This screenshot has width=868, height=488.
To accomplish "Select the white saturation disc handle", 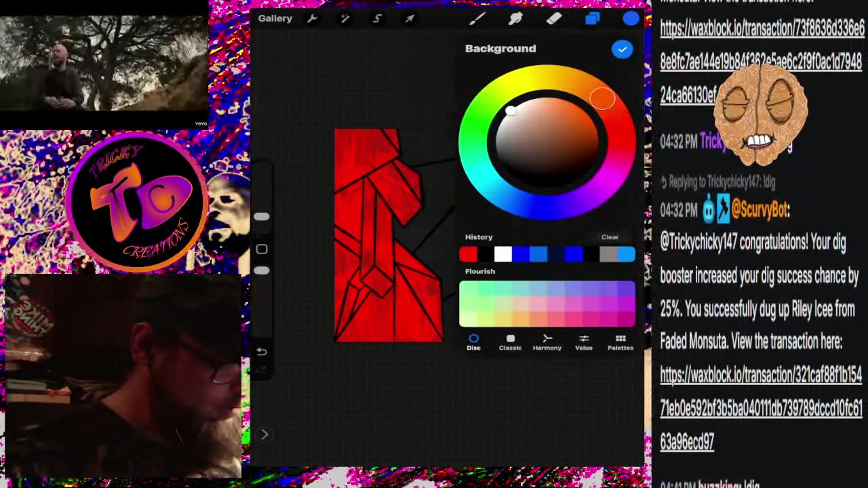I will tap(511, 110).
